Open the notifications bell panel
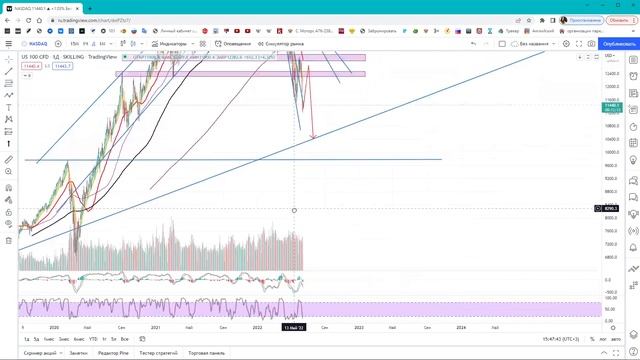The width and height of the screenshot is (640, 360). (x=633, y=247)
